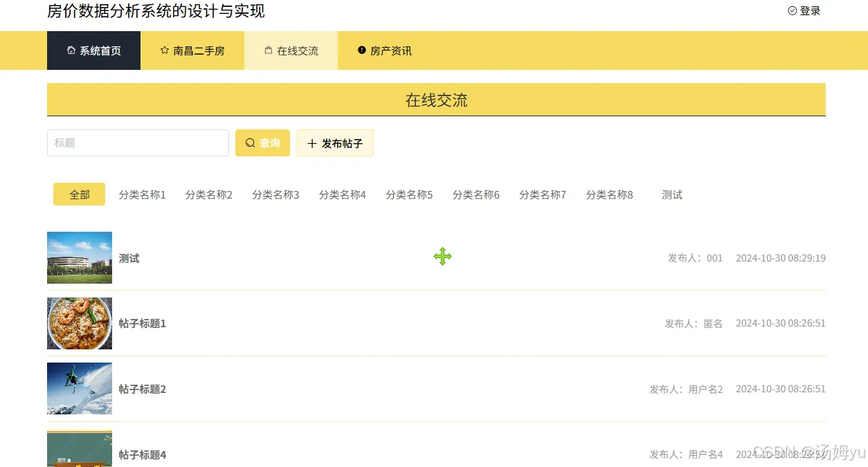Click the exclamation icon beside 房产资讯

[362, 51]
